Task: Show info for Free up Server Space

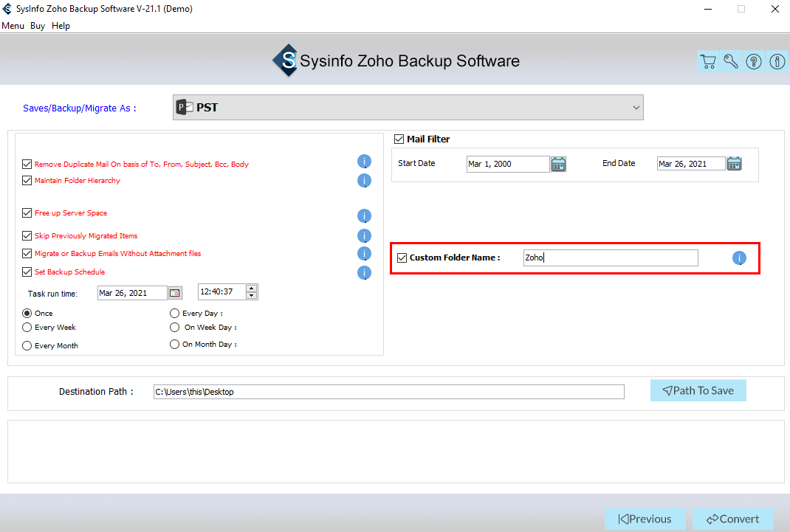Action: click(x=364, y=216)
